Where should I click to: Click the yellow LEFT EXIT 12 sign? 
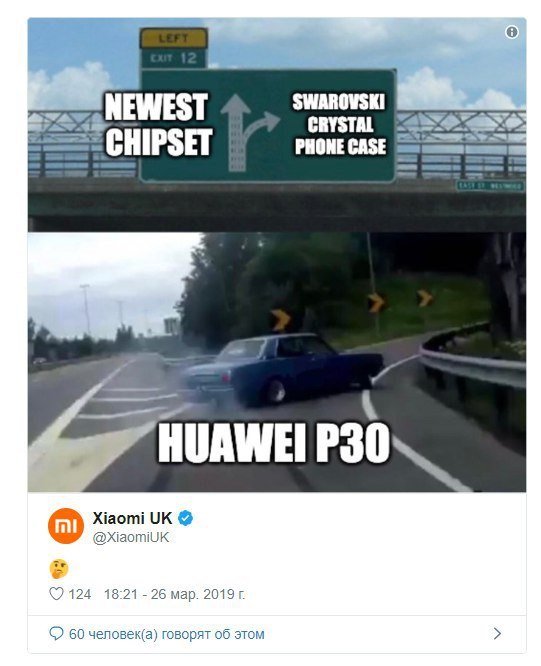[173, 48]
